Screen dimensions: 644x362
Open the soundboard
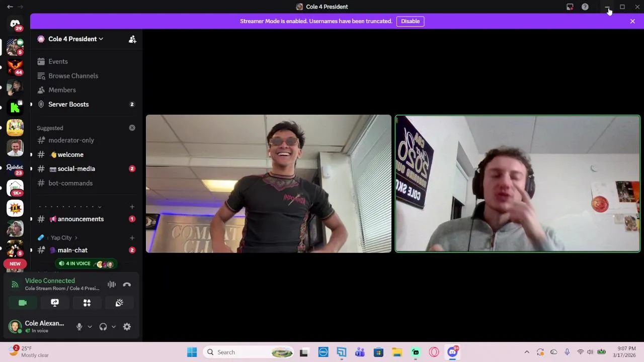click(x=119, y=303)
